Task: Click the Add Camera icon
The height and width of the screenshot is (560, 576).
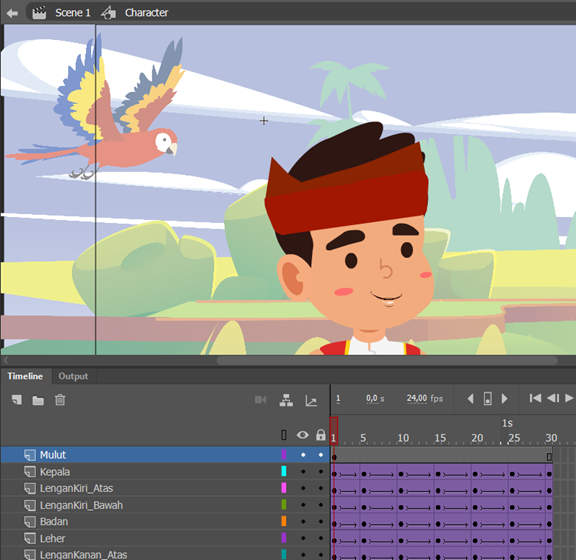Action: (x=260, y=399)
